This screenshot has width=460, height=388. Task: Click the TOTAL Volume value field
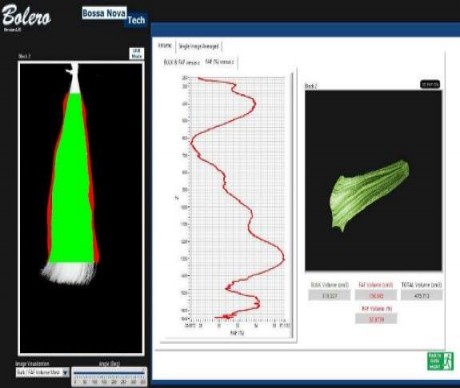point(422,295)
